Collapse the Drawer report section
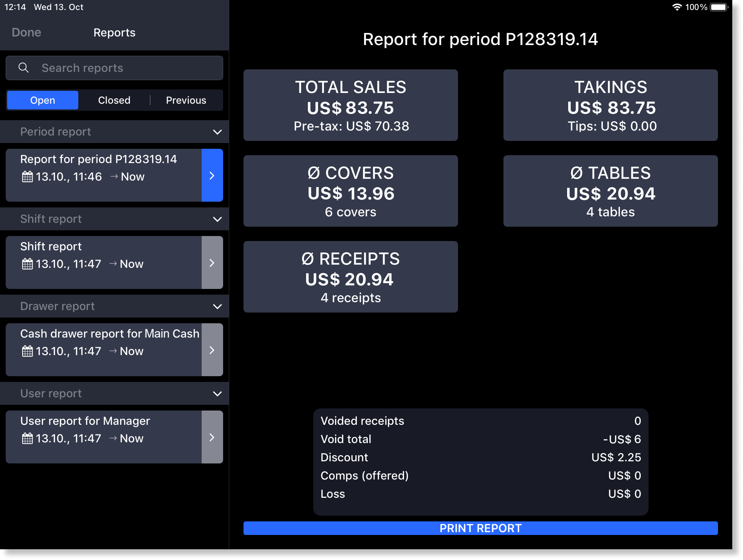Screen dimensions: 743x560 point(217,306)
